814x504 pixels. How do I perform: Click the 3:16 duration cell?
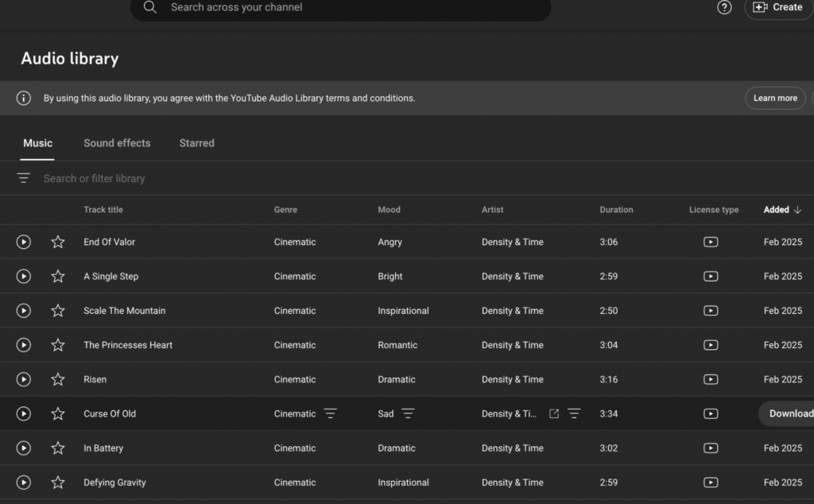pos(608,379)
